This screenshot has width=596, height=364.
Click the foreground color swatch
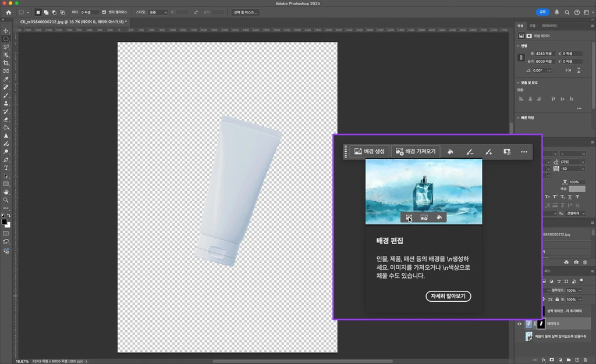coord(5,222)
